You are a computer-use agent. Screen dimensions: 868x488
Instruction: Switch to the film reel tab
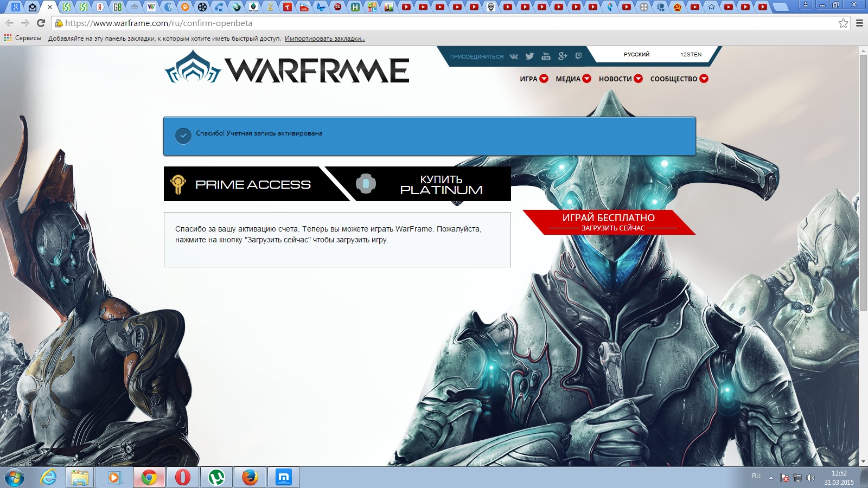coord(202,7)
